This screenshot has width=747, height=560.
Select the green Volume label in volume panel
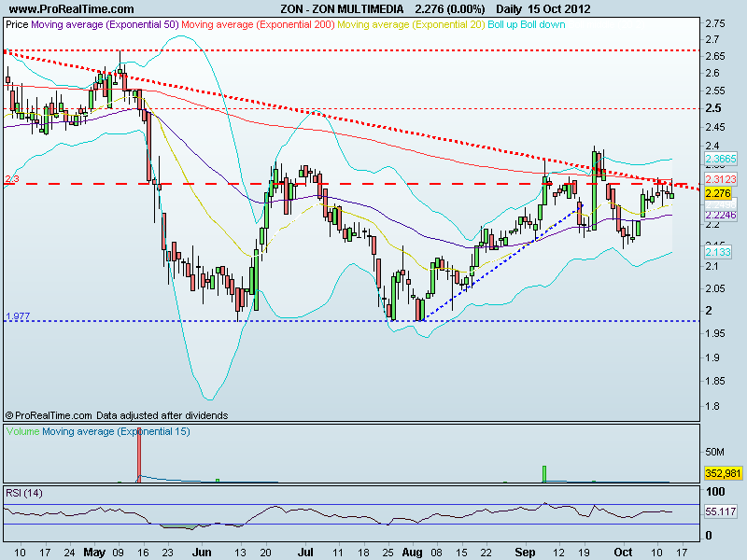click(x=22, y=431)
